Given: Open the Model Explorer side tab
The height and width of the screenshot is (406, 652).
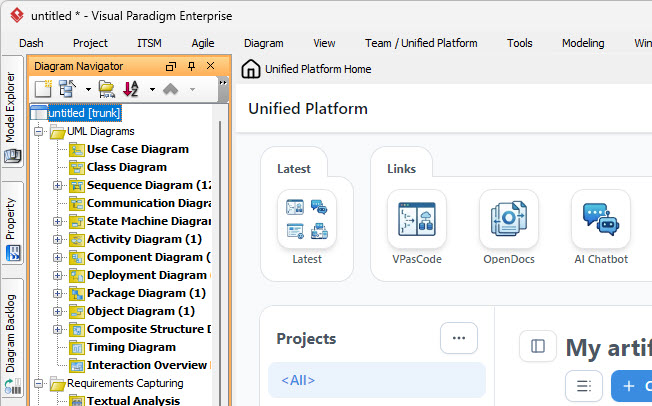Looking at the screenshot, I should pyautogui.click(x=12, y=113).
